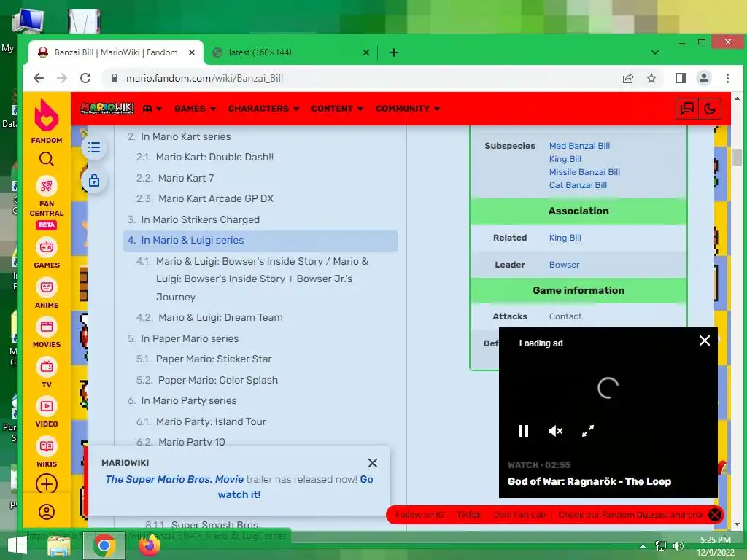Open the Anime icon in sidebar

point(46,287)
